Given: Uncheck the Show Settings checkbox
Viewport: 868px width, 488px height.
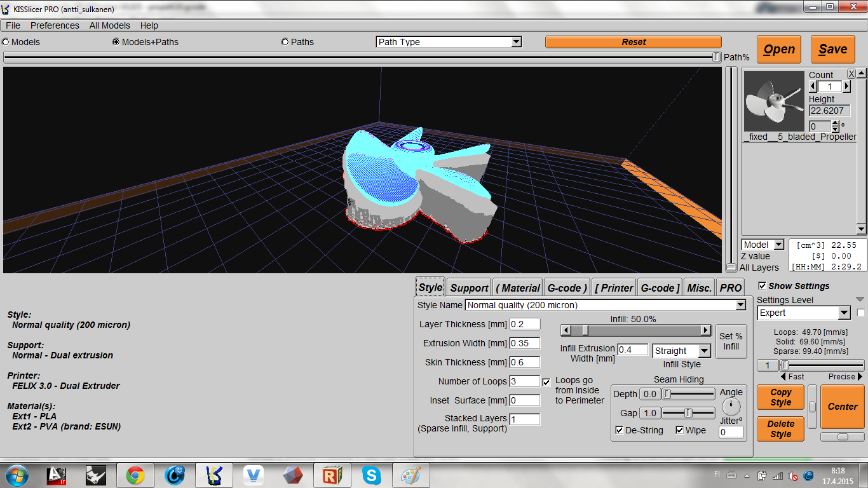Looking at the screenshot, I should pos(763,286).
